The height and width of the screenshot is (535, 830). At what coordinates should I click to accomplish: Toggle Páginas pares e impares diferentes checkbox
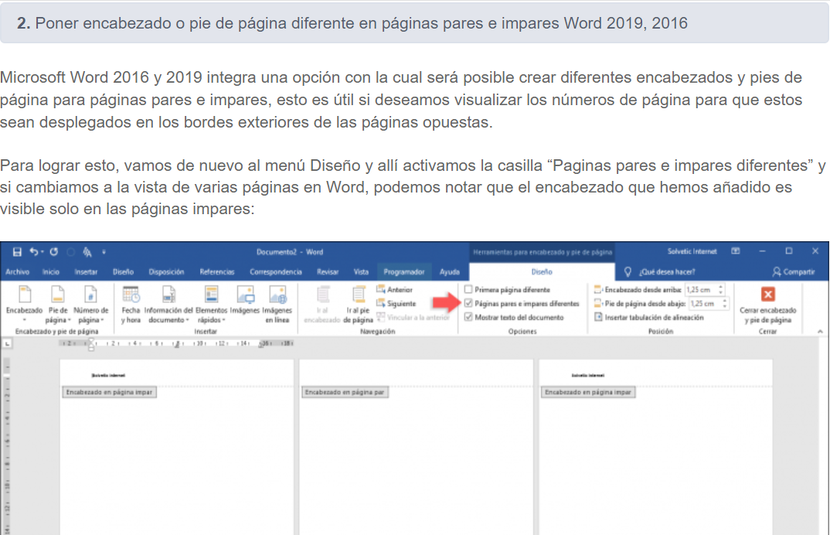pos(469,303)
